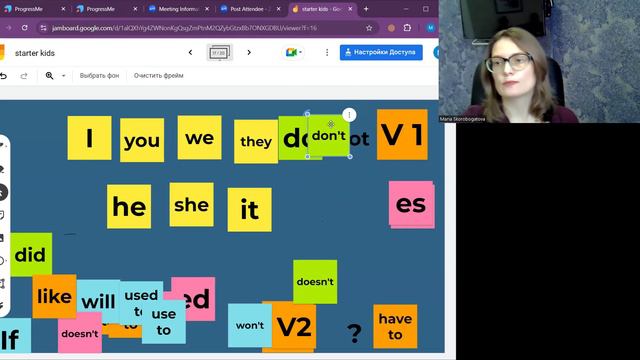Select the blue "will" sticky note
Image resolution: width=640 pixels, height=360 pixels.
pyautogui.click(x=98, y=301)
